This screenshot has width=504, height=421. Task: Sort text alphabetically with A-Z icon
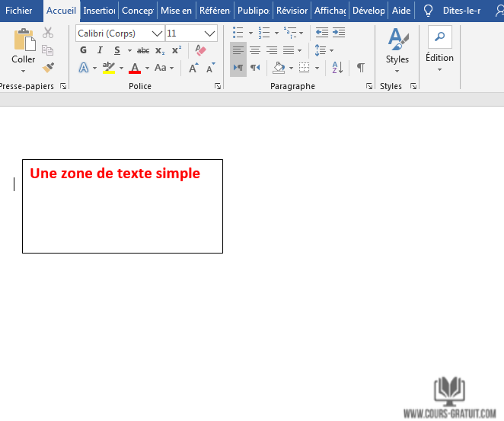pyautogui.click(x=338, y=68)
